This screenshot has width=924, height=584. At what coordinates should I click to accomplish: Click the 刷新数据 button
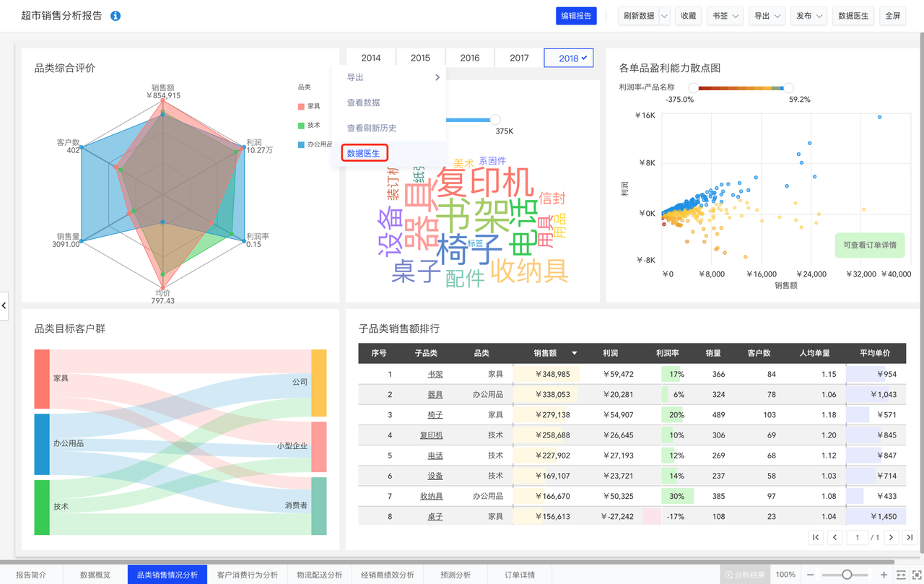tap(638, 16)
